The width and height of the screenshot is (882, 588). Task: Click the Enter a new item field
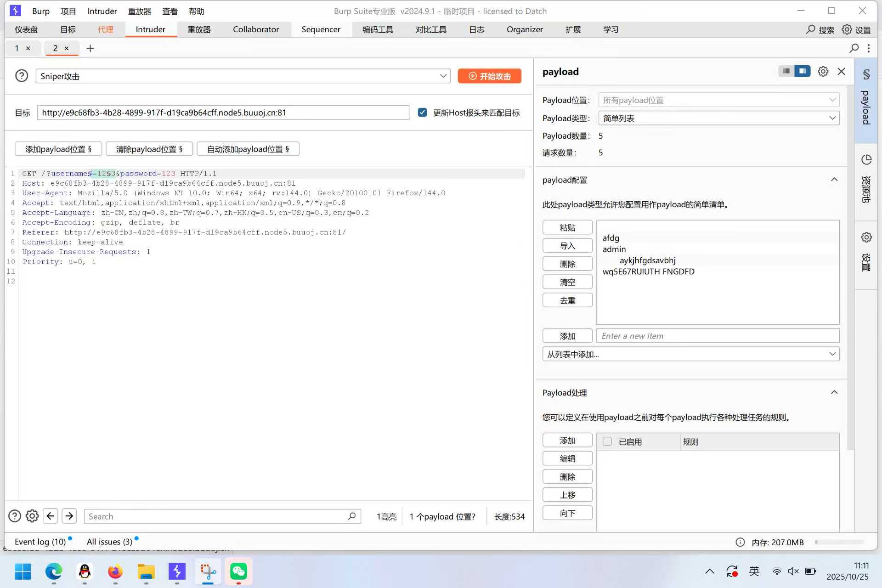718,336
